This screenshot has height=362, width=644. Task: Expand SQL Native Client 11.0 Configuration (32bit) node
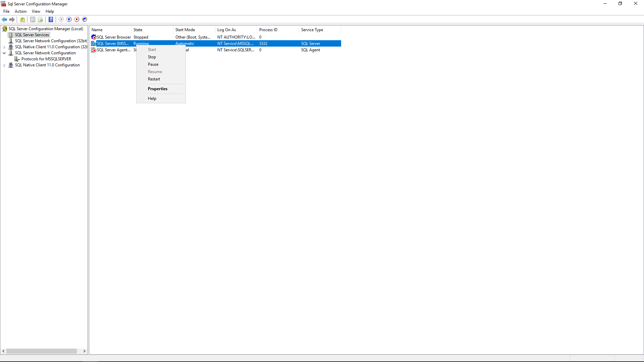pos(4,47)
